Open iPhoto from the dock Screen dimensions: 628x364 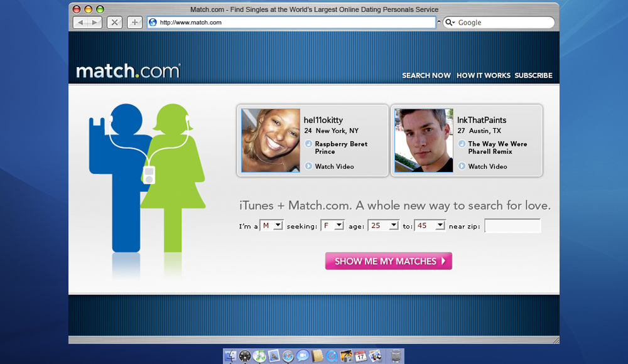click(346, 356)
